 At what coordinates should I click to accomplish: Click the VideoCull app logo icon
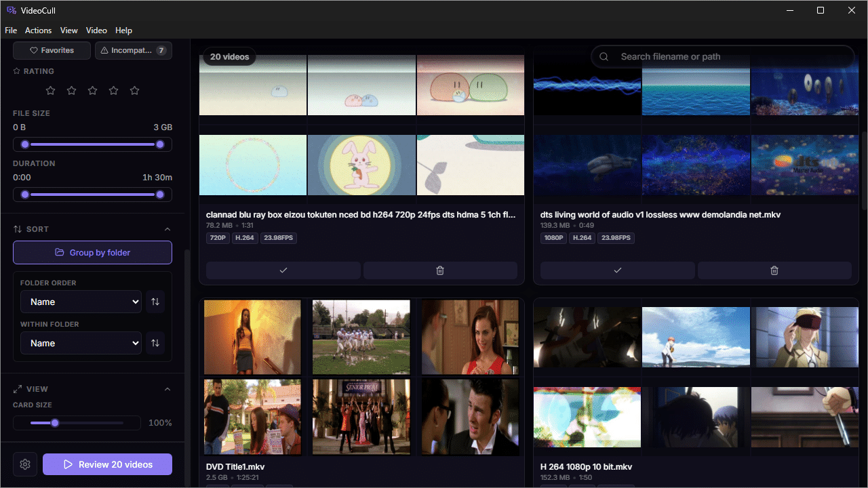[x=11, y=10]
